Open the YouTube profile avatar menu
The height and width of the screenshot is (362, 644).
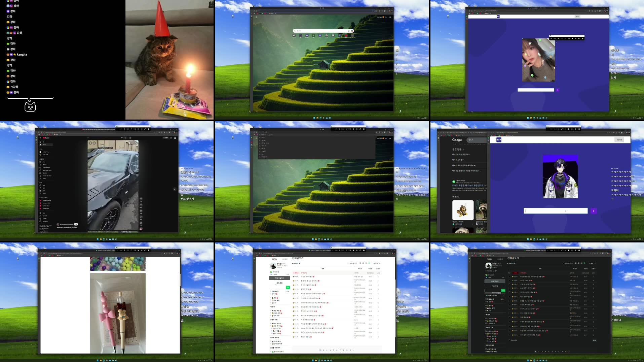[x=175, y=138]
